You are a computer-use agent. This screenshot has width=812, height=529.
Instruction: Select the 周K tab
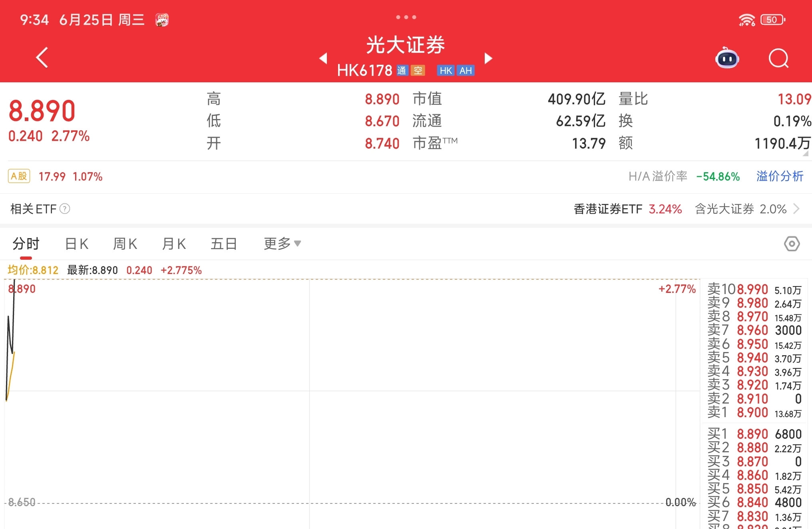tap(125, 243)
